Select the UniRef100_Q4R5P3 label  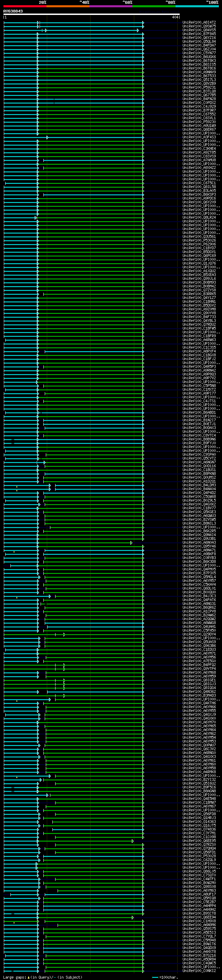(x=199, y=367)
